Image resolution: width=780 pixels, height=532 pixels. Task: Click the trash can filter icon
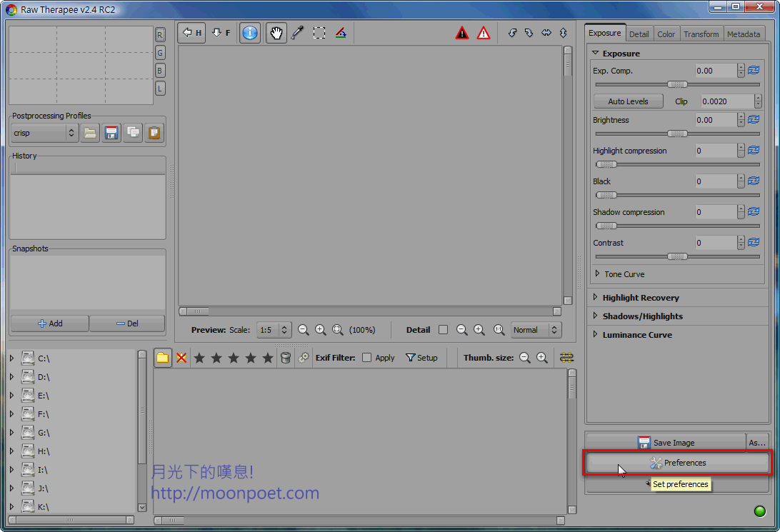coord(285,358)
